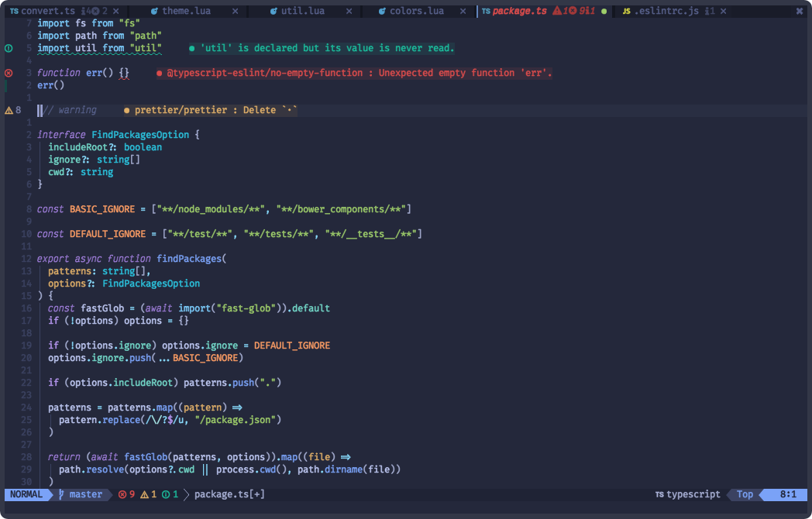Viewport: 812px width, 519px height.
Task: Click the warning count indicator in the statusline
Action: pos(147,494)
